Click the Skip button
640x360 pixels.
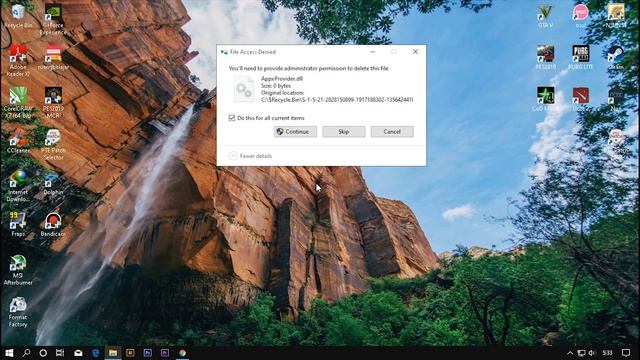pos(344,132)
